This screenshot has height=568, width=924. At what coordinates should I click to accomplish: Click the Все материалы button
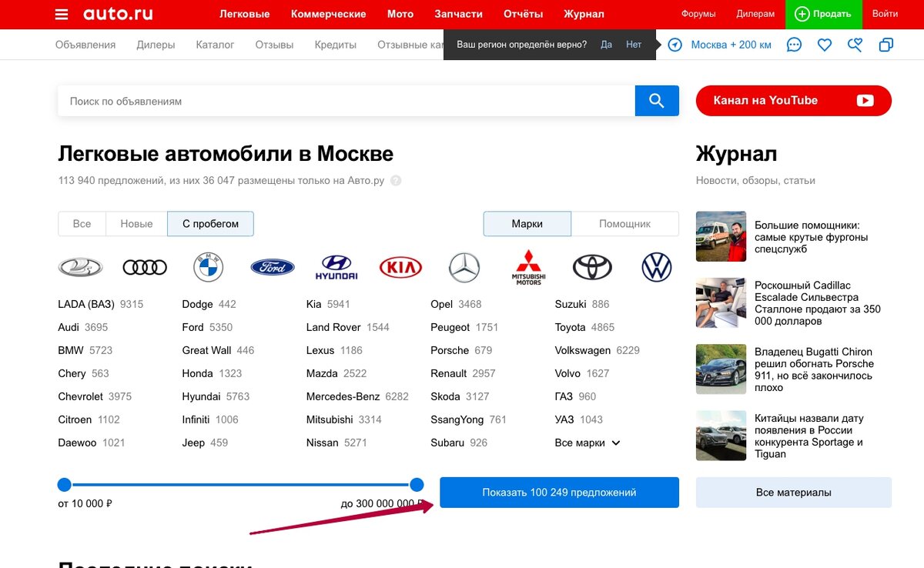[794, 493]
